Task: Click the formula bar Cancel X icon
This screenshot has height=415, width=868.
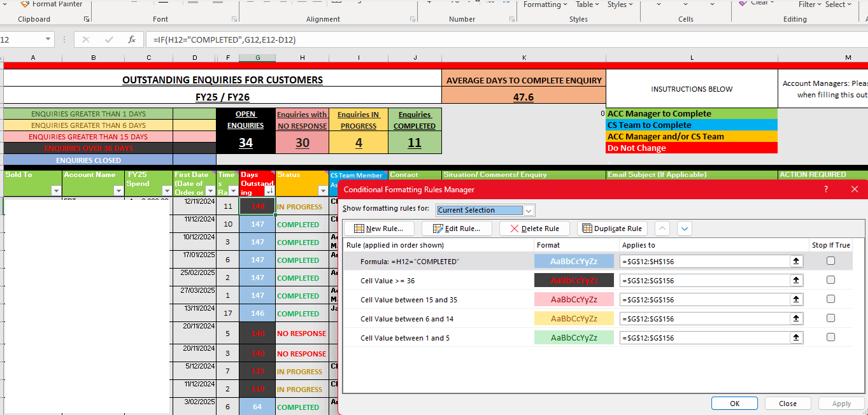Action: 86,39
